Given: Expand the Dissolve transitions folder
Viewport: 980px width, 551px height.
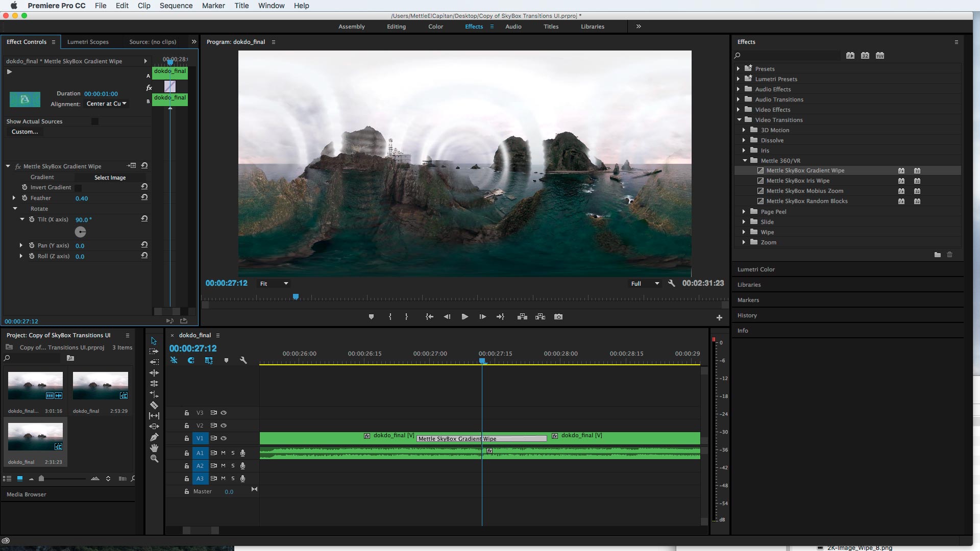Looking at the screenshot, I should [744, 140].
